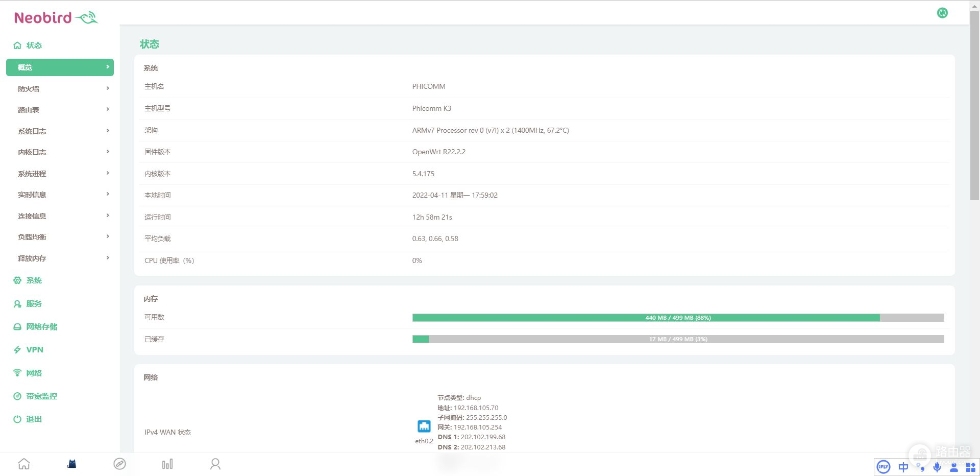Click the chain link icon in bottom bar
The width and height of the screenshot is (980, 476).
click(119, 464)
